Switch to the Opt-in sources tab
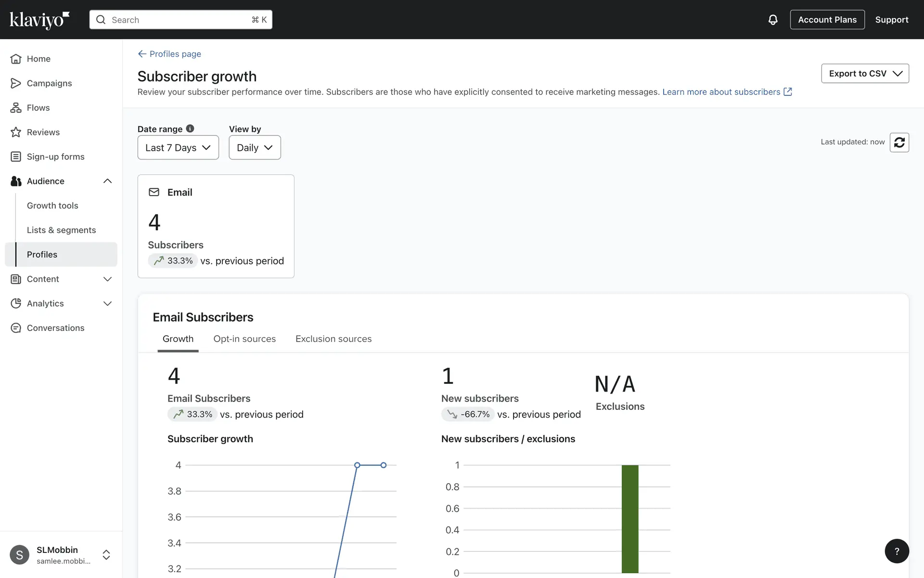This screenshot has height=578, width=924. [244, 339]
